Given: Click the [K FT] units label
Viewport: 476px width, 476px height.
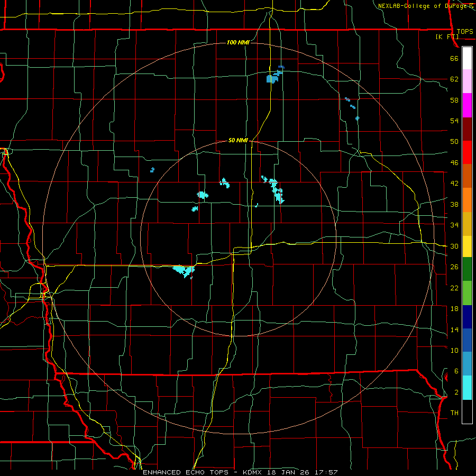Looking at the screenshot, I should (x=447, y=36).
